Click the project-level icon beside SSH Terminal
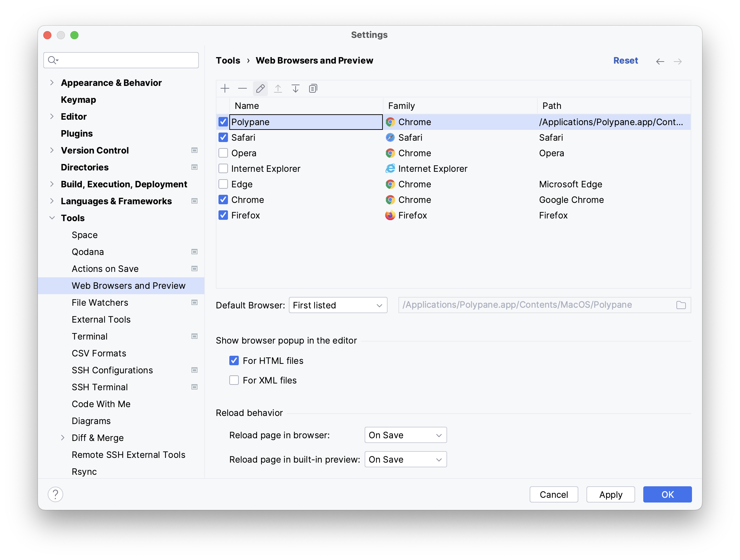Viewport: 740px width, 560px height. click(194, 387)
